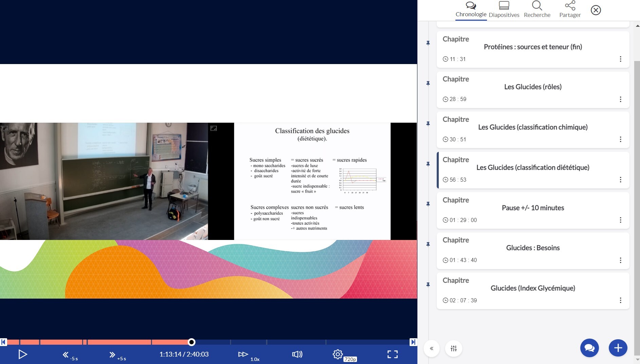Image resolution: width=640 pixels, height=364 pixels.
Task: Open the Diapositives tab
Action: pos(504,10)
